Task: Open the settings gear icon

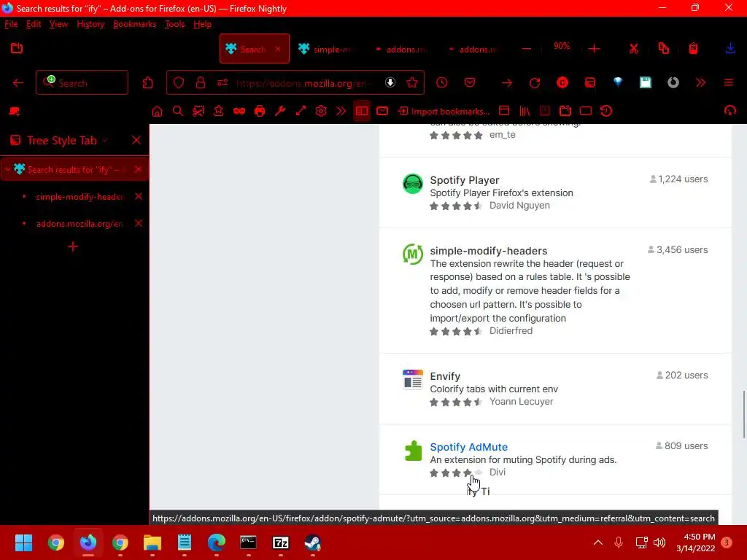Action: point(321,112)
